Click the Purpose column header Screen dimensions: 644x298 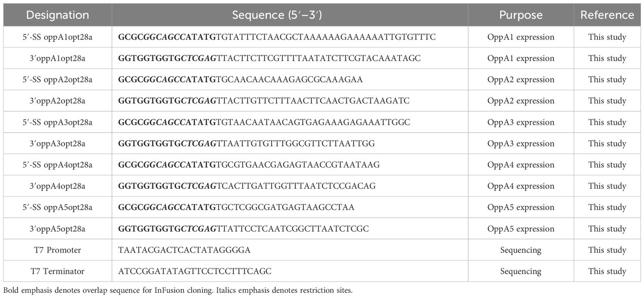click(520, 15)
